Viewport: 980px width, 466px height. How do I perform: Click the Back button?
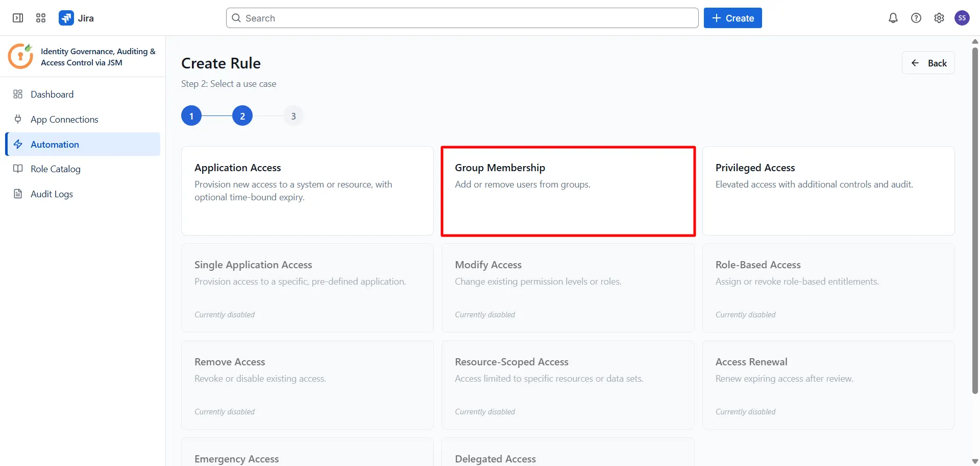pyautogui.click(x=928, y=63)
